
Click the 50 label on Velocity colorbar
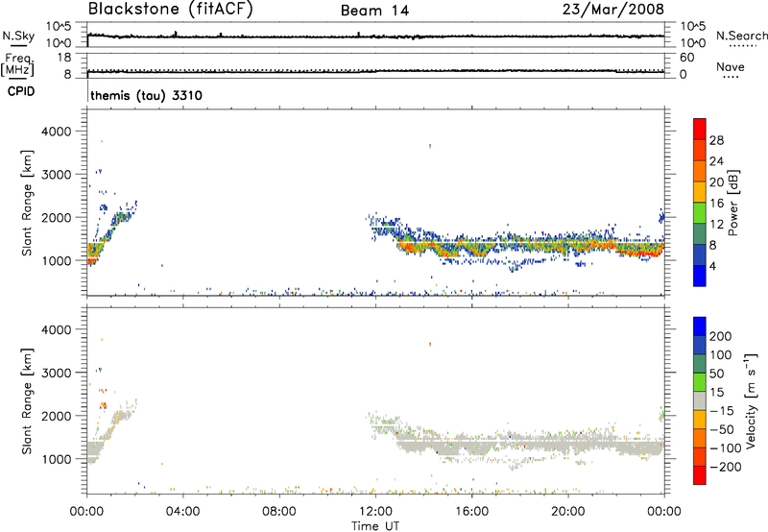coord(716,374)
